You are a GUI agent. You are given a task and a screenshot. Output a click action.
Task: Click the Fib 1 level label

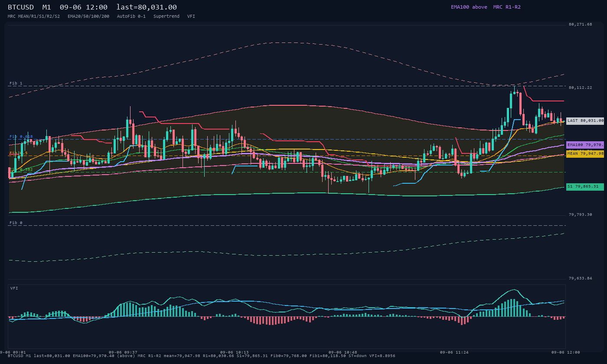tap(16, 83)
